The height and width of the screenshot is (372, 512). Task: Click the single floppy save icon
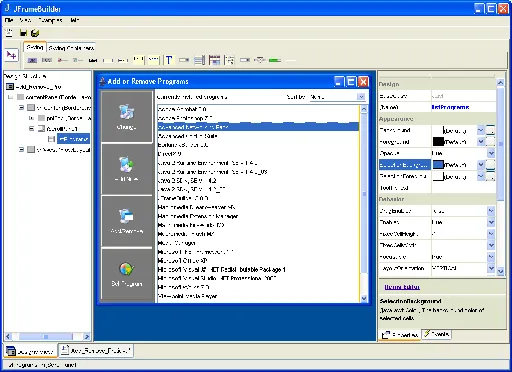tap(23, 33)
